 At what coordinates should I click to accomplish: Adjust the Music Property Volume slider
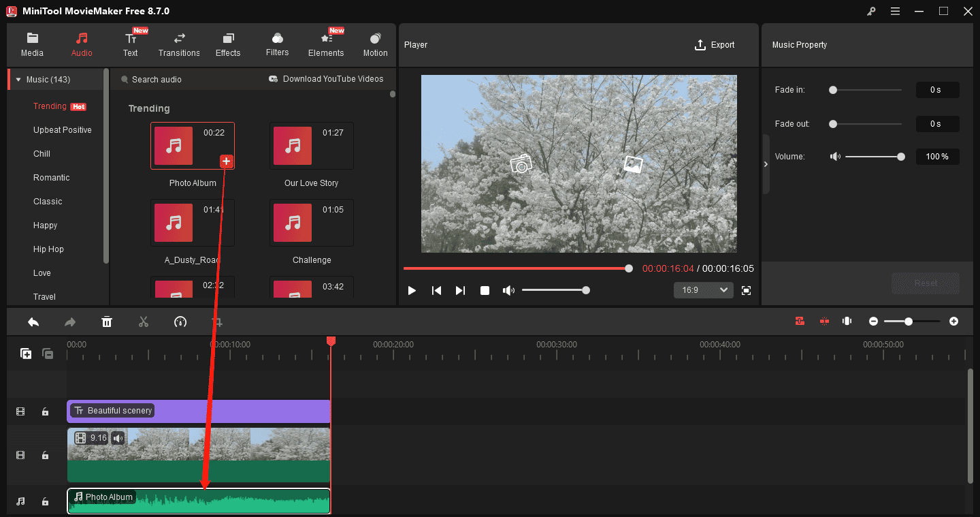874,157
